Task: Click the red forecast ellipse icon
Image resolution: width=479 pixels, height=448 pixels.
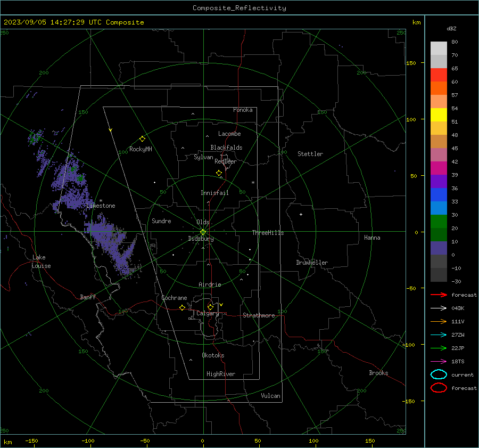Action: point(439,388)
